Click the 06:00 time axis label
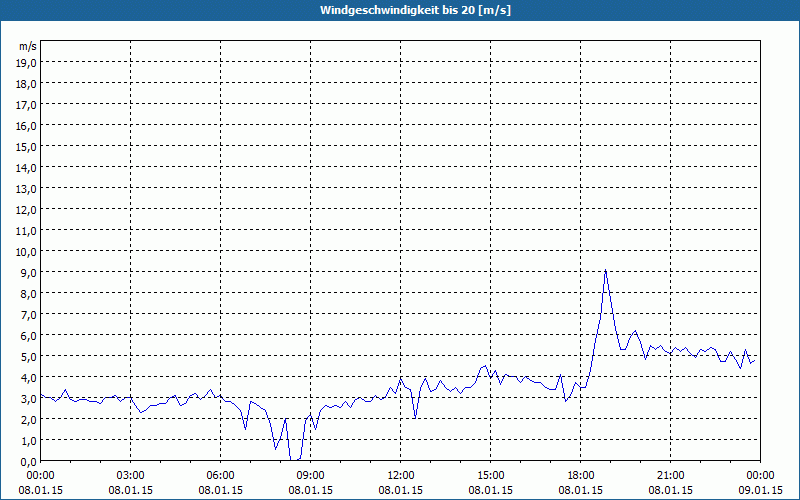 point(220,476)
